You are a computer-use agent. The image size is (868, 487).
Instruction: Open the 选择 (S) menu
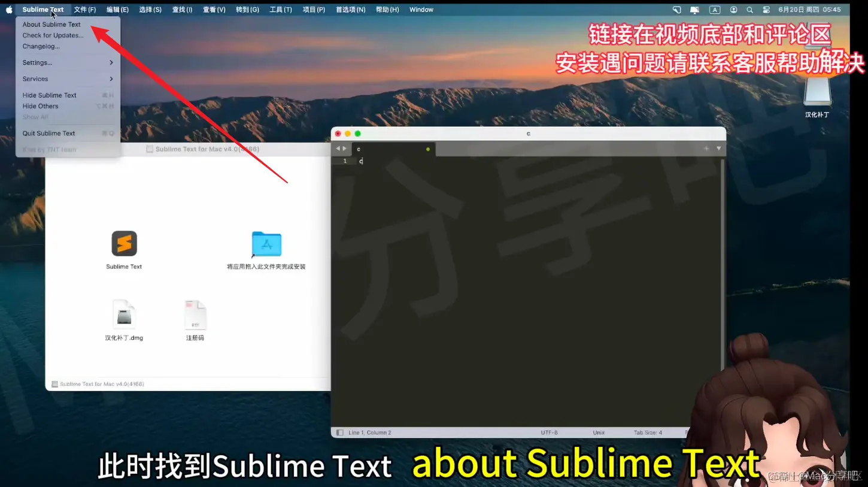pyautogui.click(x=150, y=10)
